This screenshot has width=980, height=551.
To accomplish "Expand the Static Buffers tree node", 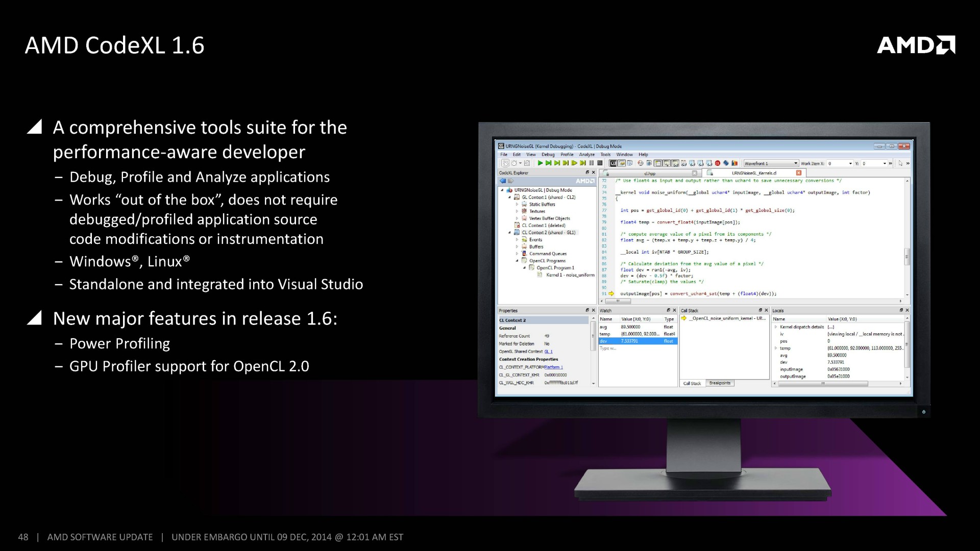I will click(517, 204).
